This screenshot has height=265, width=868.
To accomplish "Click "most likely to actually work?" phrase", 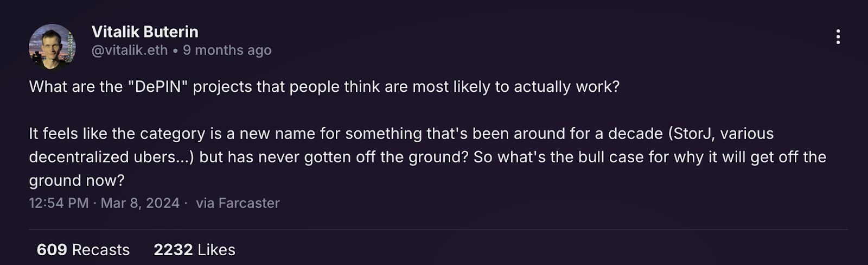I will tap(515, 87).
